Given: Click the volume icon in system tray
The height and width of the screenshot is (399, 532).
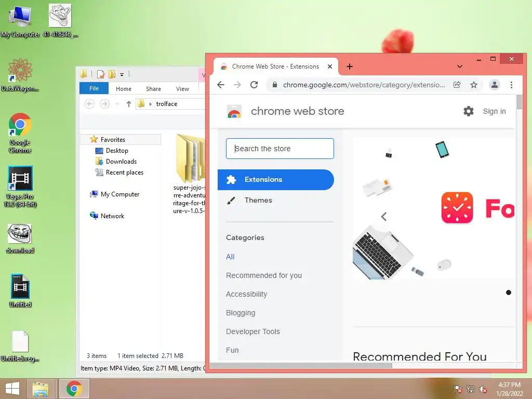Looking at the screenshot, I should coord(483,389).
